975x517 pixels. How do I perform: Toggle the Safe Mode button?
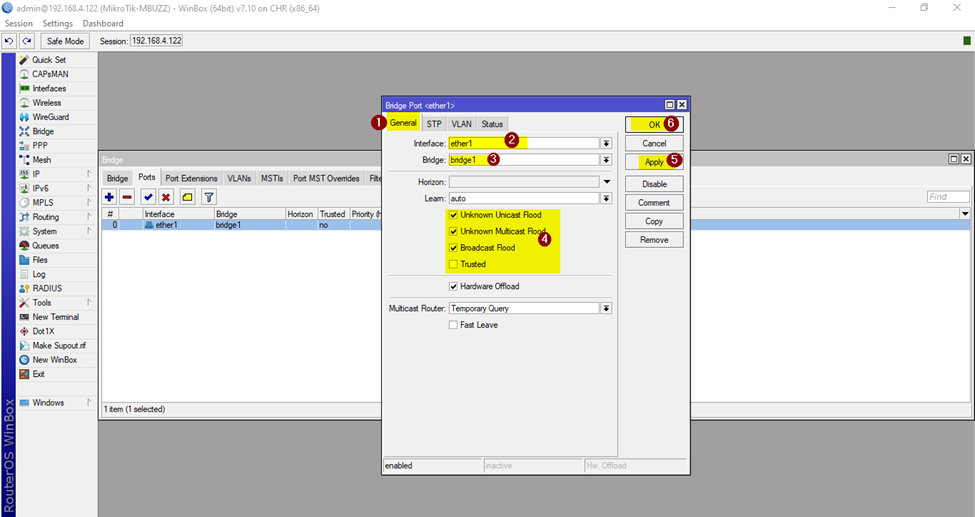pyautogui.click(x=65, y=41)
